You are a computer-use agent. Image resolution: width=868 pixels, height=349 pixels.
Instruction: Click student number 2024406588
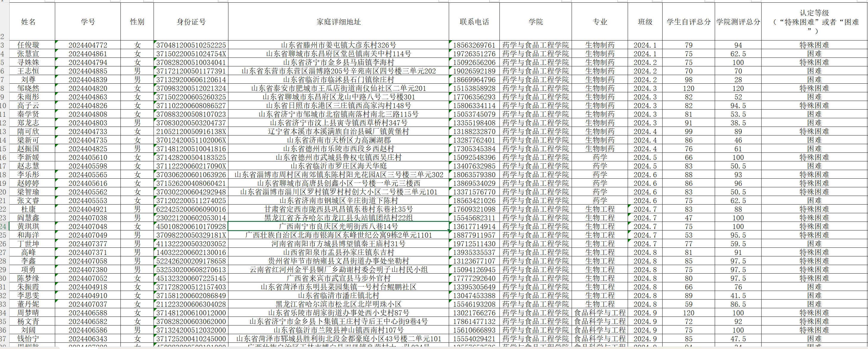coord(88,313)
